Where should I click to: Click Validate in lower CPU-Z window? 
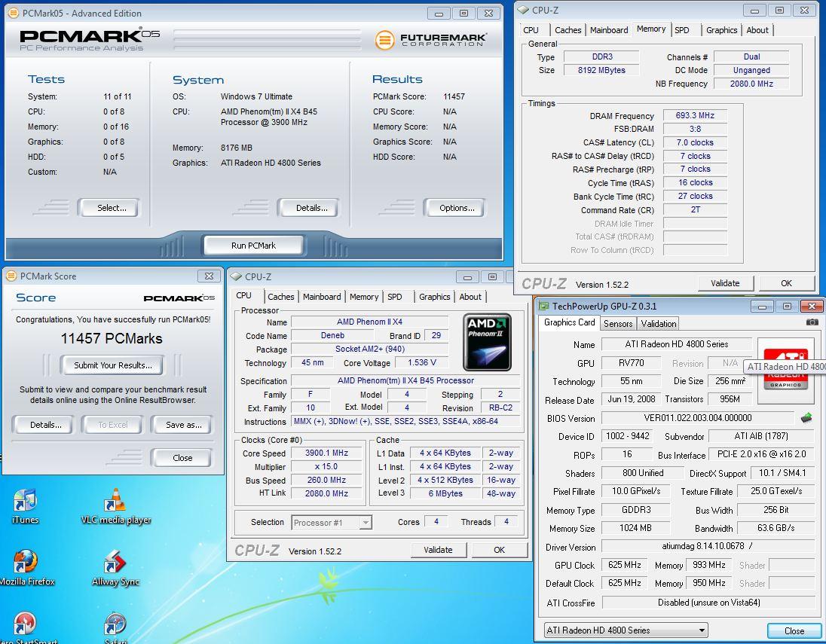(x=438, y=550)
